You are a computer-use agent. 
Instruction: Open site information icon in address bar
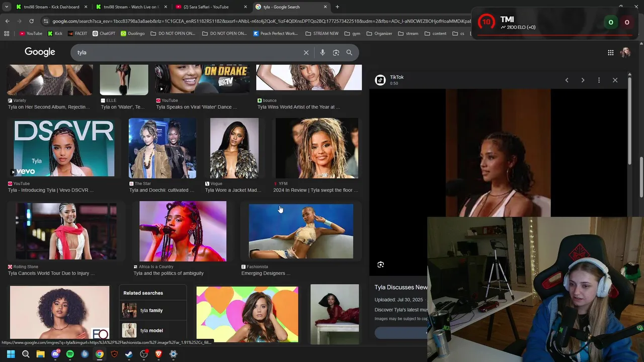click(x=46, y=21)
